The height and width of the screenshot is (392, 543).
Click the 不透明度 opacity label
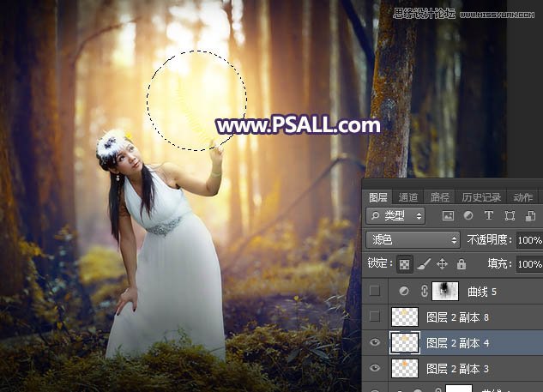click(x=489, y=239)
